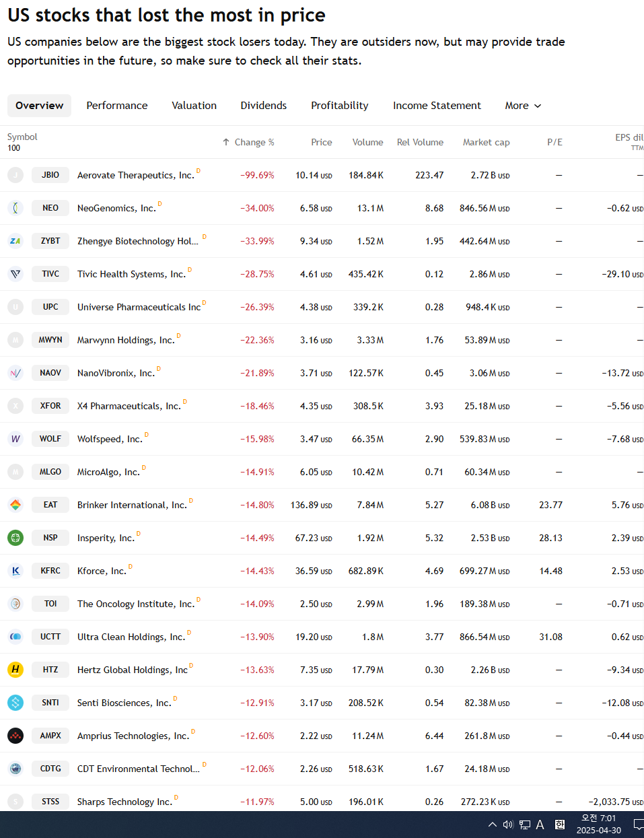Click the JBIO company logo icon
644x838 pixels.
15,175
